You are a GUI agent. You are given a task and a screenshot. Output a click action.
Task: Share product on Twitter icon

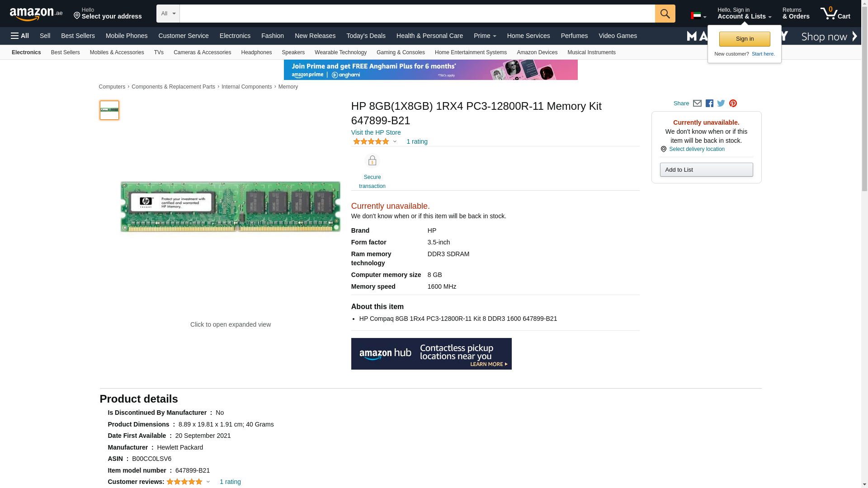721,103
